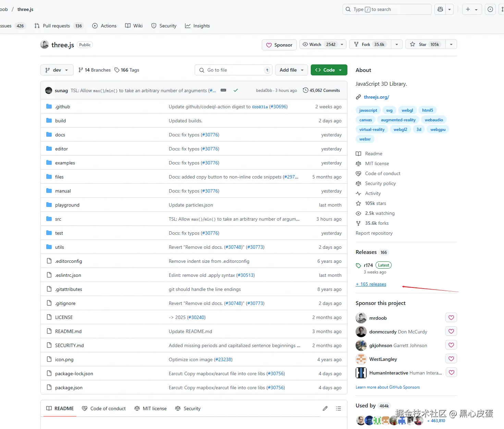Expand the create-new plus dropdown arrow
Image resolution: width=504 pixels, height=429 pixels.
click(476, 10)
